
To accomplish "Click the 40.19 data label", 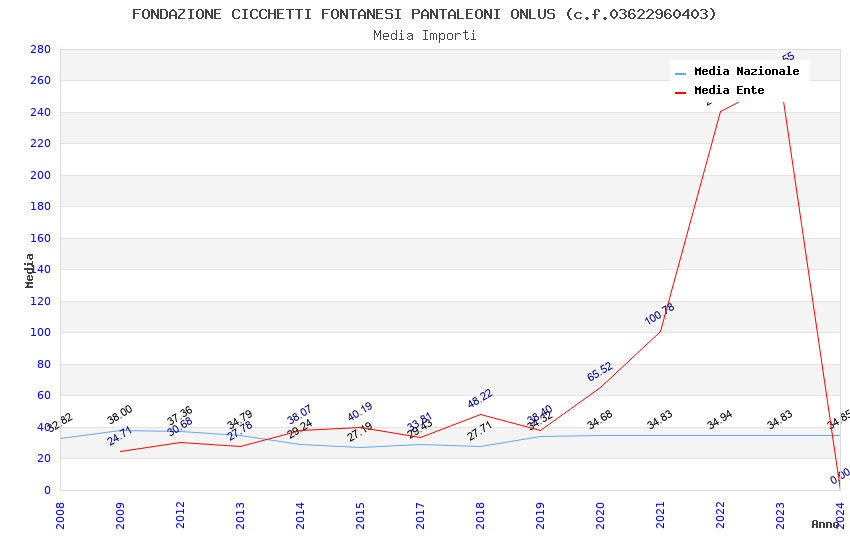I will point(360,411).
